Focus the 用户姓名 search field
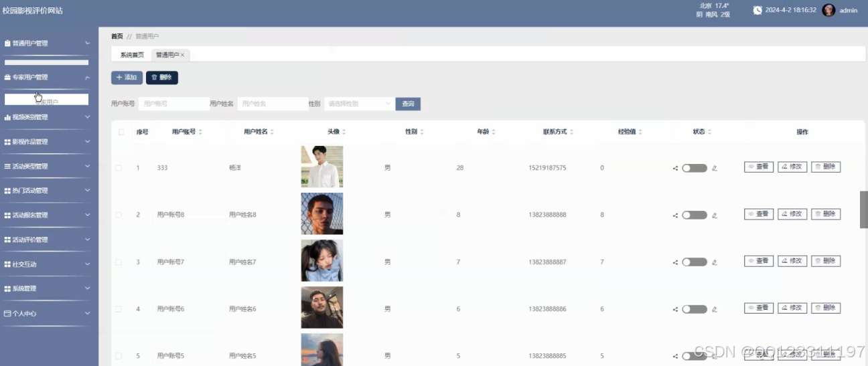This screenshot has height=366, width=868. point(273,104)
